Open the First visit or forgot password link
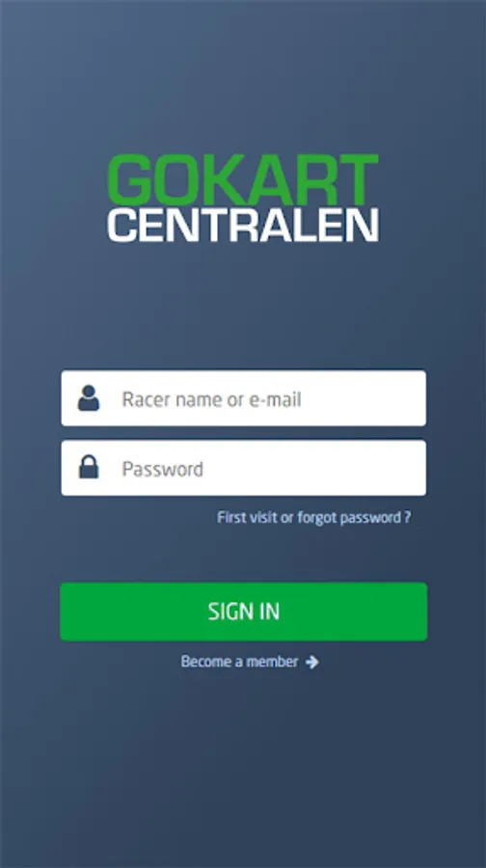486x868 pixels. [313, 518]
